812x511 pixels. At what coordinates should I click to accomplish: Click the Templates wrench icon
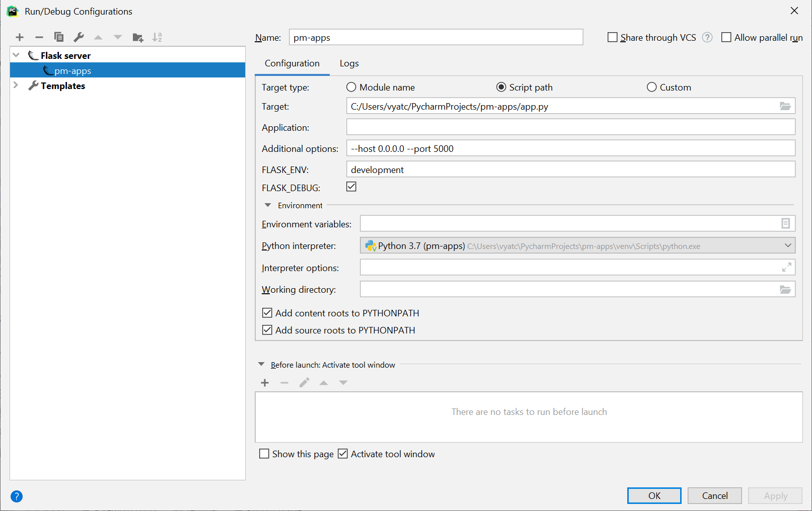click(33, 86)
